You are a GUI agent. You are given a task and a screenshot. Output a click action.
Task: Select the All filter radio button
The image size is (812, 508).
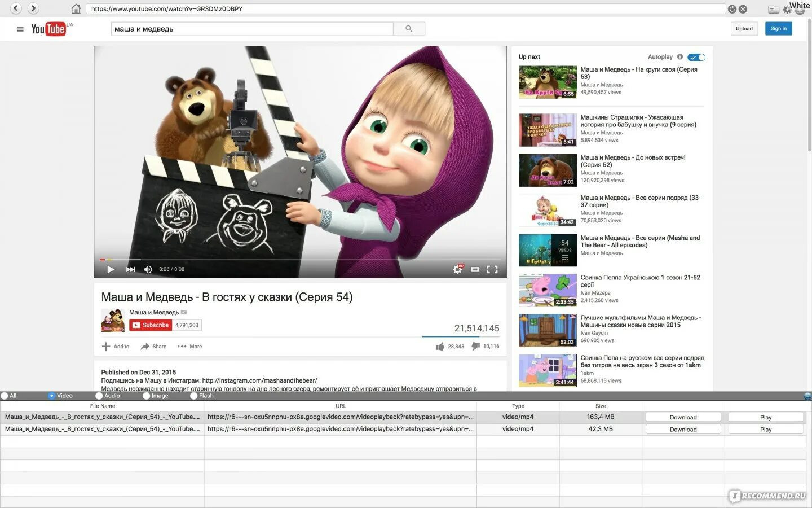5,396
